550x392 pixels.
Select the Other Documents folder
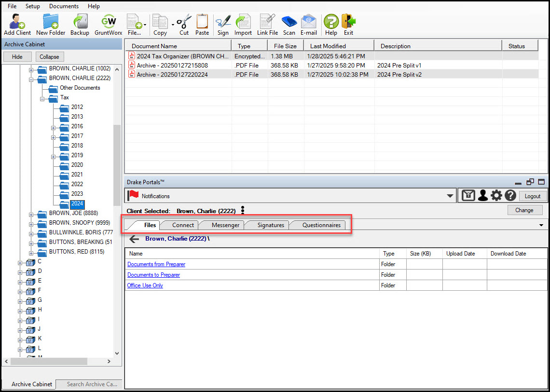80,88
